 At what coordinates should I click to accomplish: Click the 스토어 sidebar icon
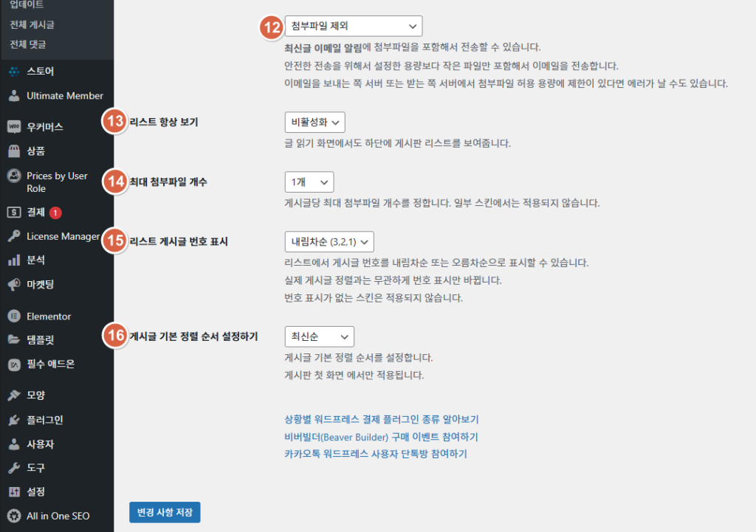(x=14, y=72)
